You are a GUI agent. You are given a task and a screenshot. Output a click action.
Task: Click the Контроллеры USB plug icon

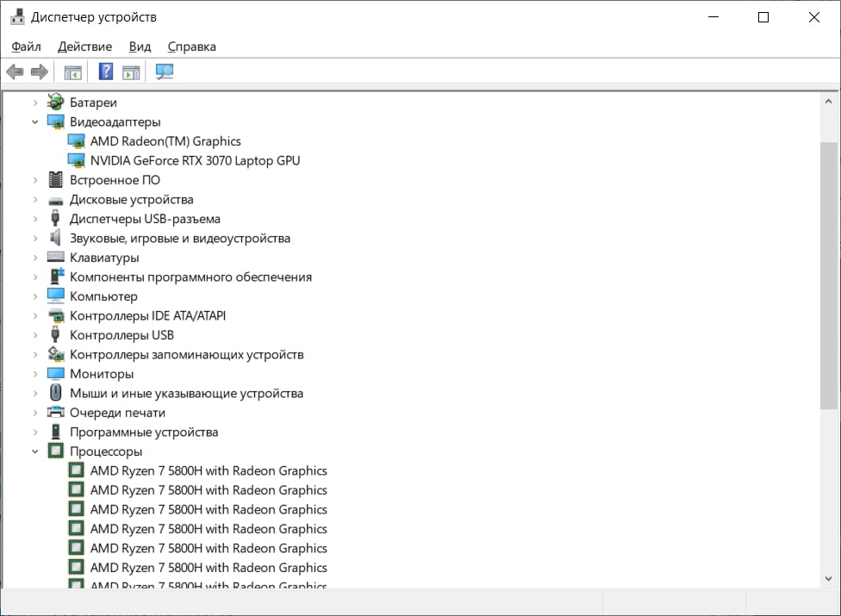[x=54, y=334]
